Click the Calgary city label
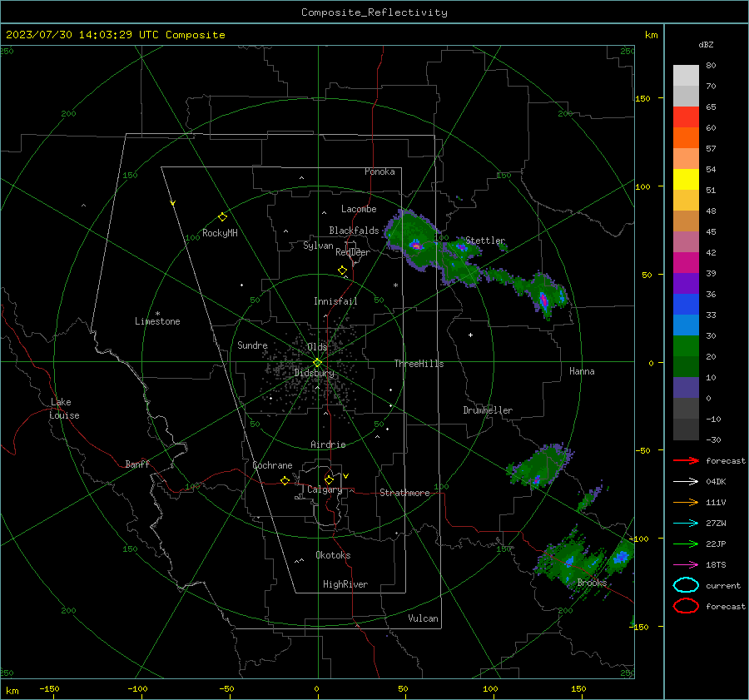Viewport: 749px width, 700px height. pos(325,489)
